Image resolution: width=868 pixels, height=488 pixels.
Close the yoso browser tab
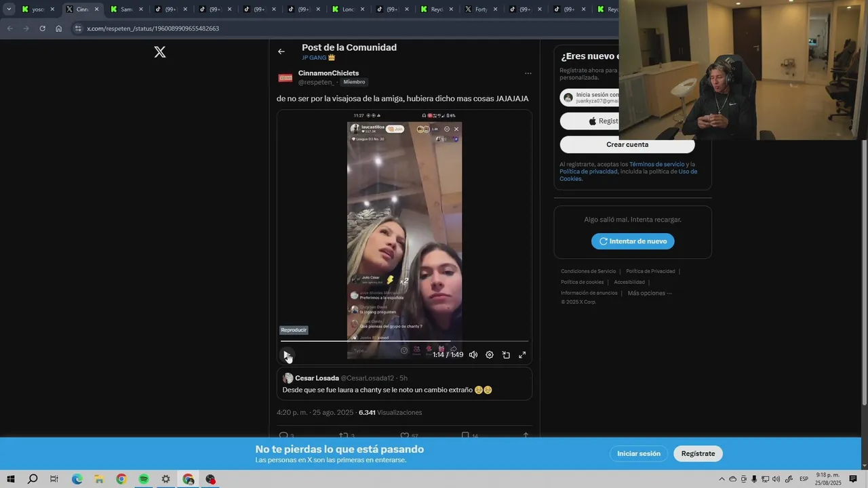[x=52, y=9]
